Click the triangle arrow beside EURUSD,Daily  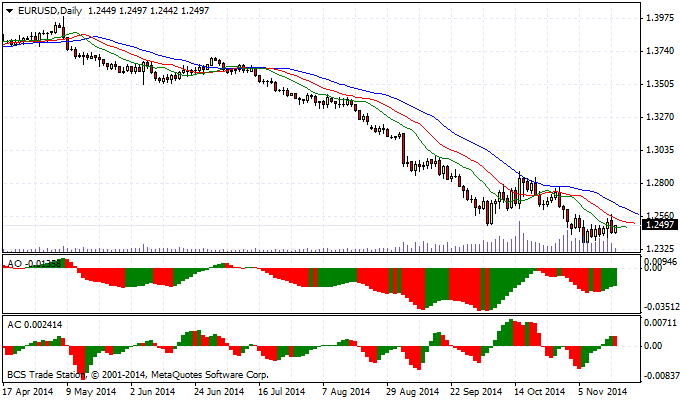10,11
